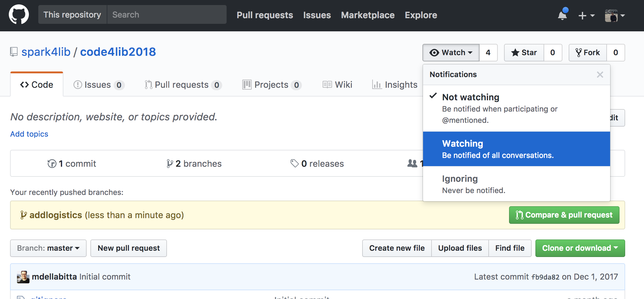Switch to the Pull requests tab
The width and height of the screenshot is (644, 299).
tap(183, 85)
